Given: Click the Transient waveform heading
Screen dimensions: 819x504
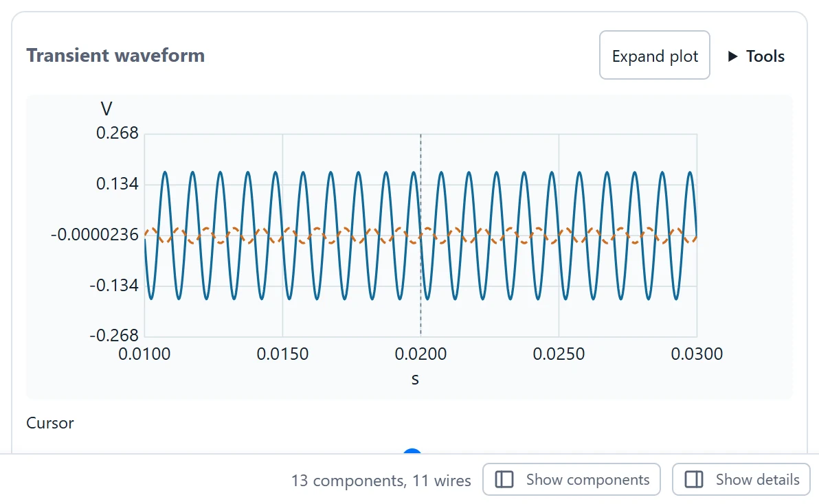Looking at the screenshot, I should coord(115,56).
